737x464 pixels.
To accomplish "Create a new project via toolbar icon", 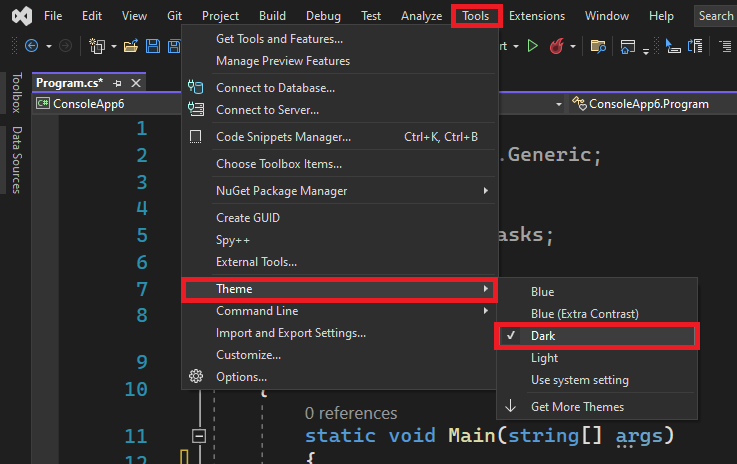I will click(97, 46).
